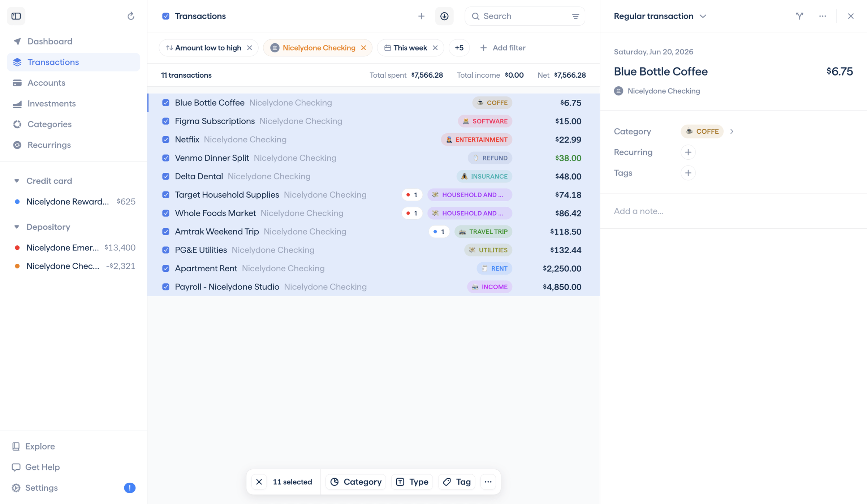Click the ENTERTAINMENT category chip
Image resolution: width=867 pixels, height=504 pixels.
(476, 139)
